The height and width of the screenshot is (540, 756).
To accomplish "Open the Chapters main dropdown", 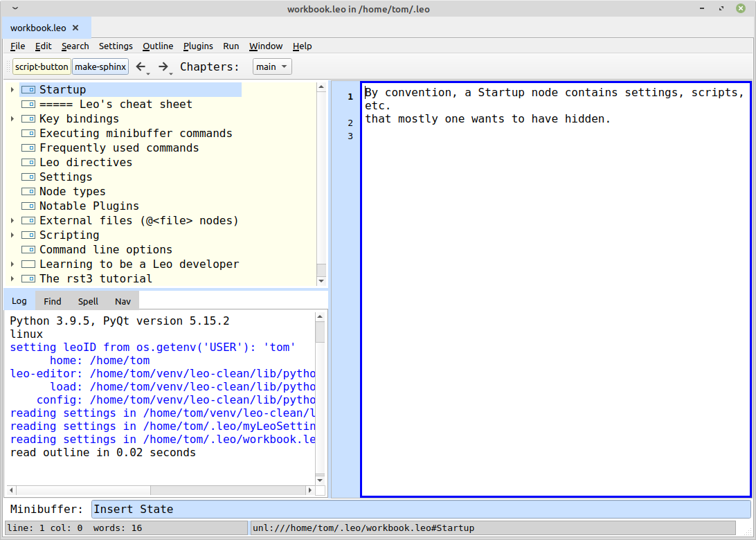I will 272,67.
